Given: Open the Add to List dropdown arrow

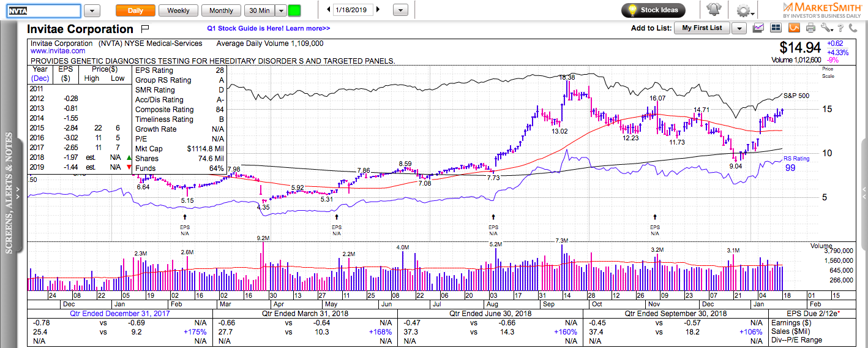Looking at the screenshot, I should pos(739,28).
